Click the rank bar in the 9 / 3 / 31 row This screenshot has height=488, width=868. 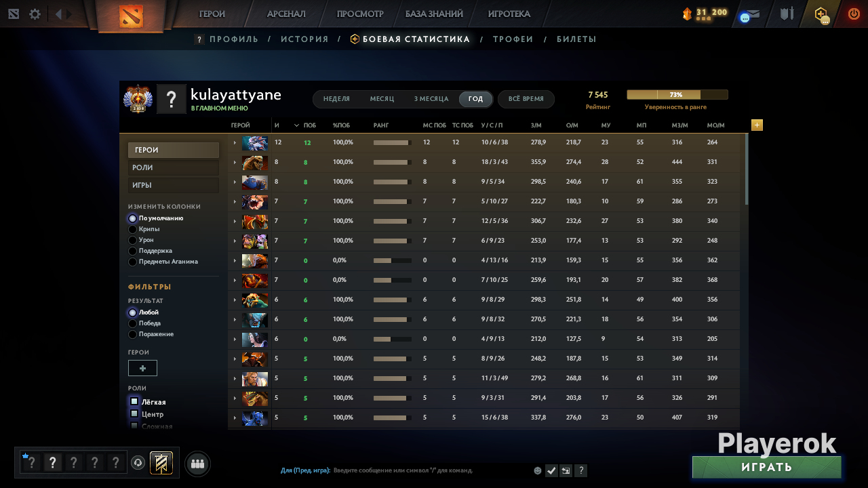click(393, 399)
